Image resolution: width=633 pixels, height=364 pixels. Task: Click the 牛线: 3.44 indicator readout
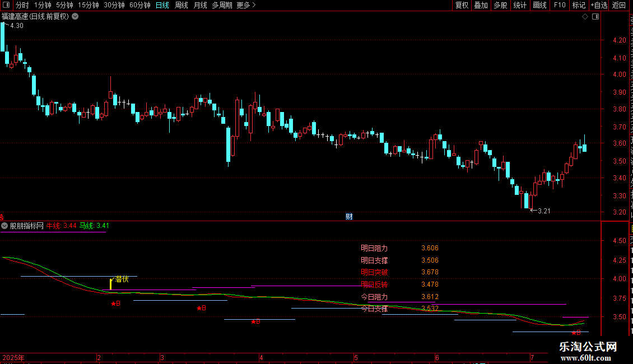pos(62,226)
